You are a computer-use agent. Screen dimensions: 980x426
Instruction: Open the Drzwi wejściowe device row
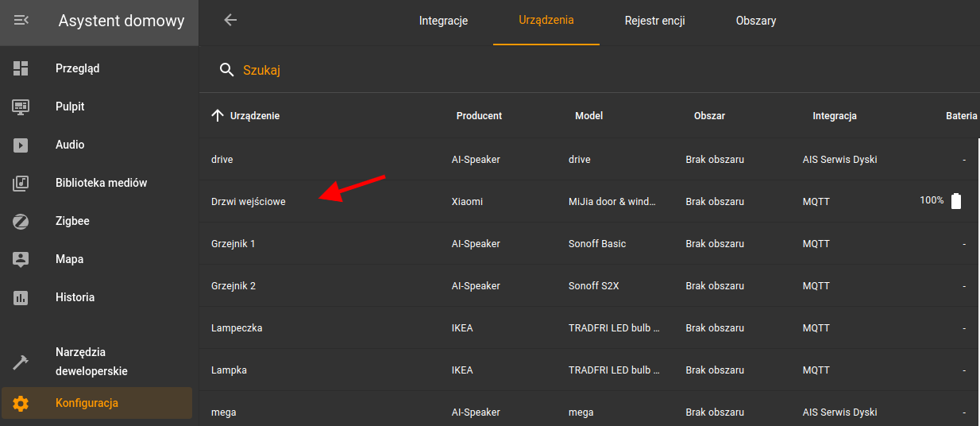pyautogui.click(x=249, y=202)
